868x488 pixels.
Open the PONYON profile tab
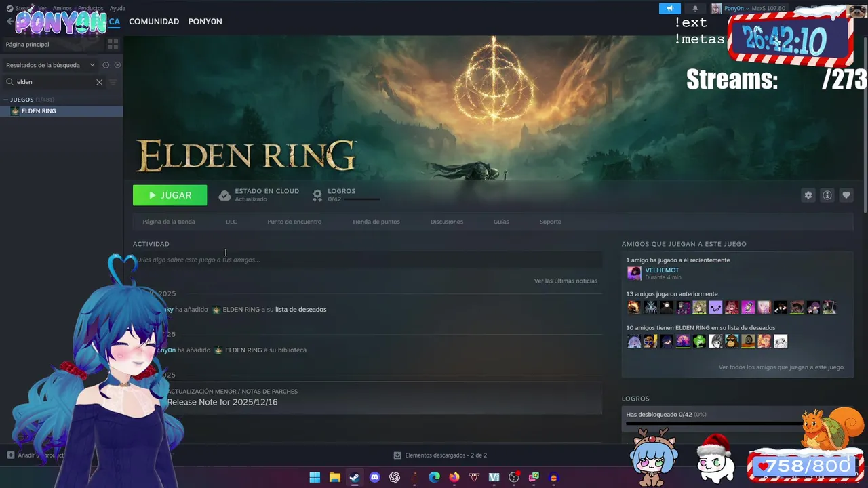coord(205,22)
